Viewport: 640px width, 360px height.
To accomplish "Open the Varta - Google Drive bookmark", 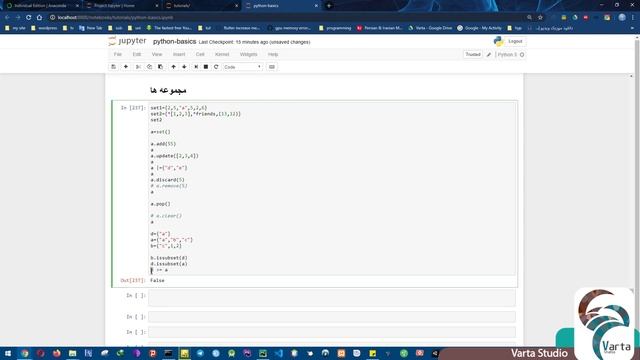I will [430, 28].
